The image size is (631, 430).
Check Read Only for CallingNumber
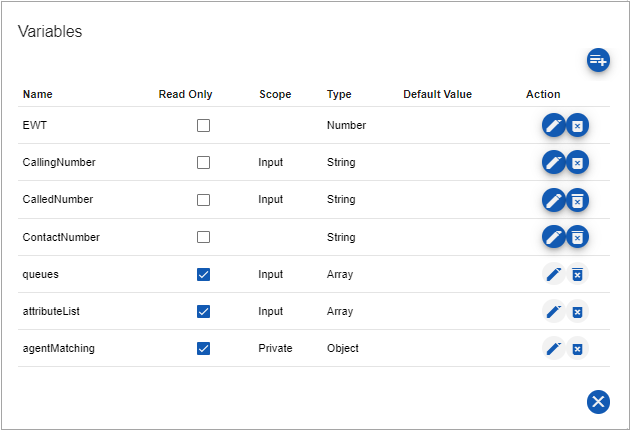(x=203, y=163)
